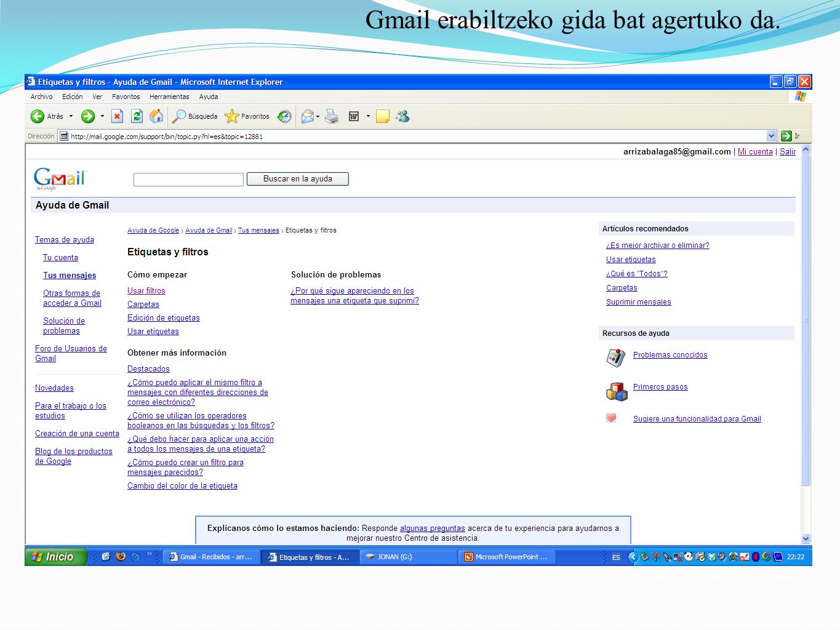Click the Mail envelope toolbar icon
Image resolution: width=840 pixels, height=630 pixels.
307,116
